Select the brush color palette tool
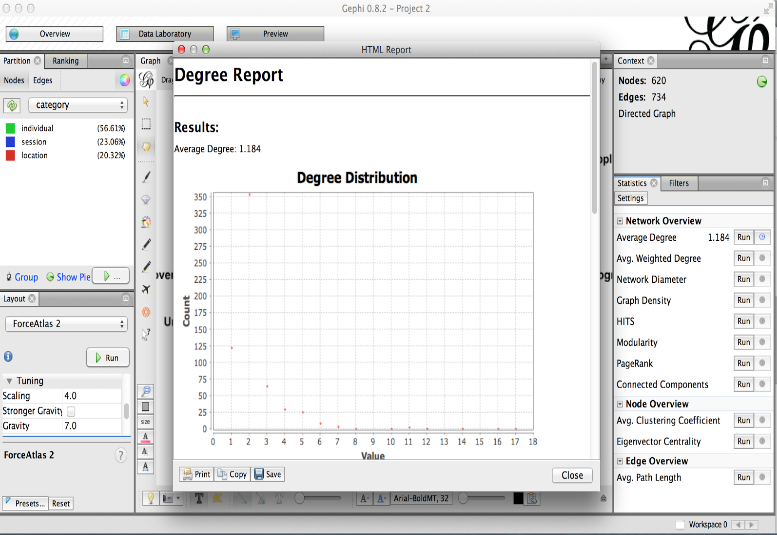 146,222
